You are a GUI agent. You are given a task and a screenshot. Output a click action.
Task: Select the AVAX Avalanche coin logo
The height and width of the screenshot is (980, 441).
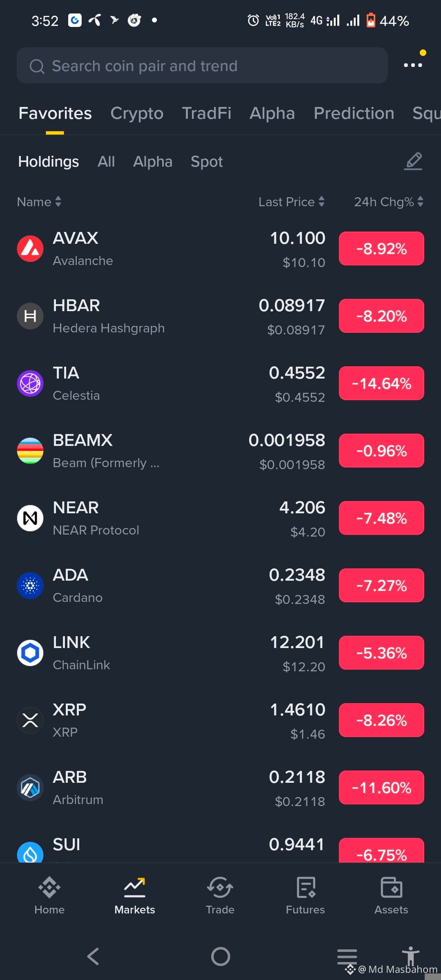(30, 249)
